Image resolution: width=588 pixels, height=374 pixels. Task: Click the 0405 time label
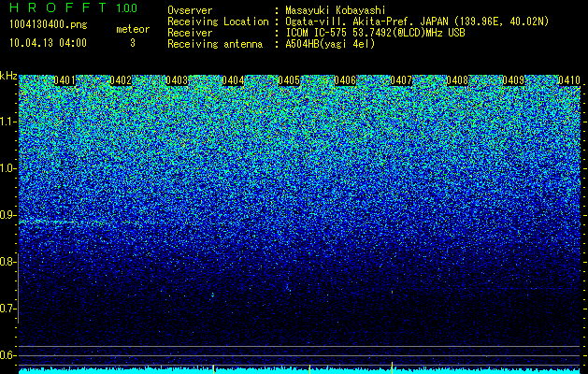point(289,80)
